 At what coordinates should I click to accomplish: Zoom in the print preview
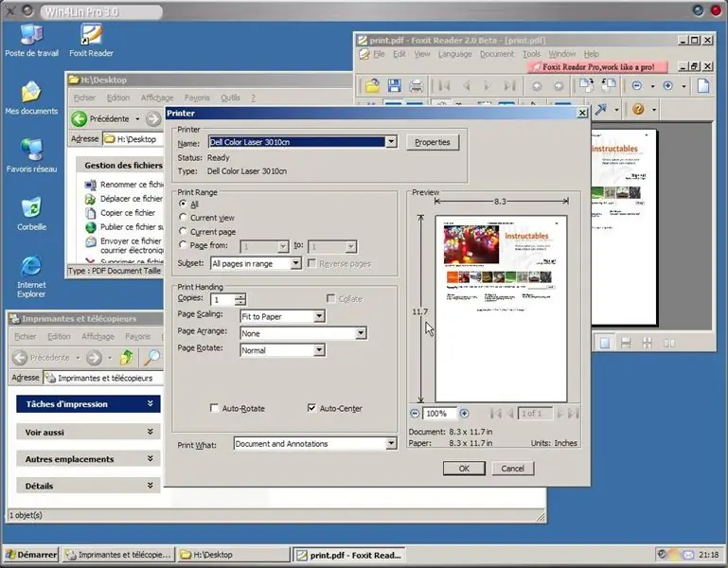[x=464, y=414]
